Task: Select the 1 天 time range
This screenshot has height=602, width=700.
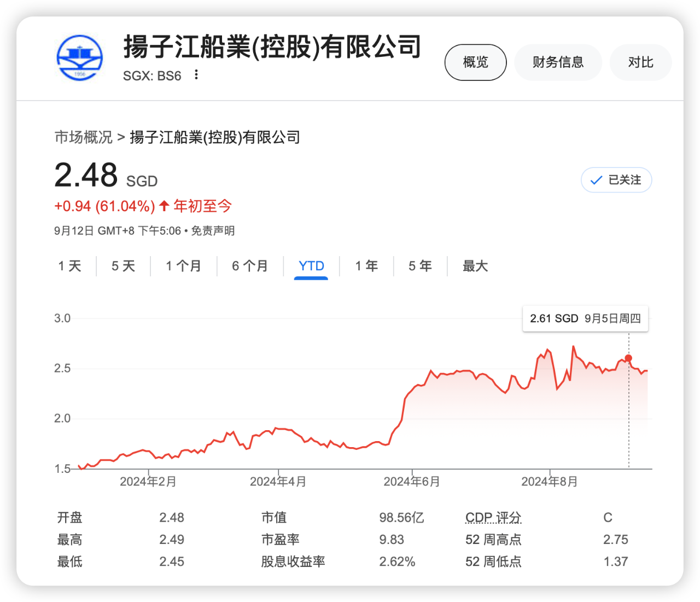Action: coord(70,267)
